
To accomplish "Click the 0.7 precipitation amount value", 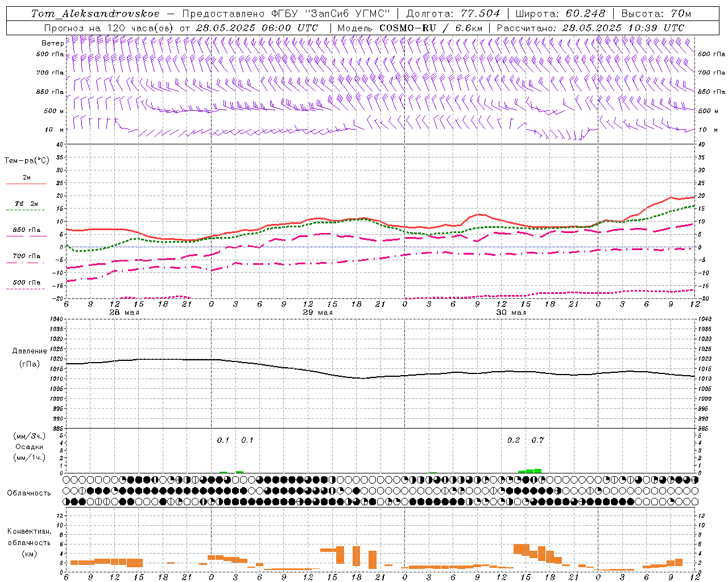I will tap(537, 440).
